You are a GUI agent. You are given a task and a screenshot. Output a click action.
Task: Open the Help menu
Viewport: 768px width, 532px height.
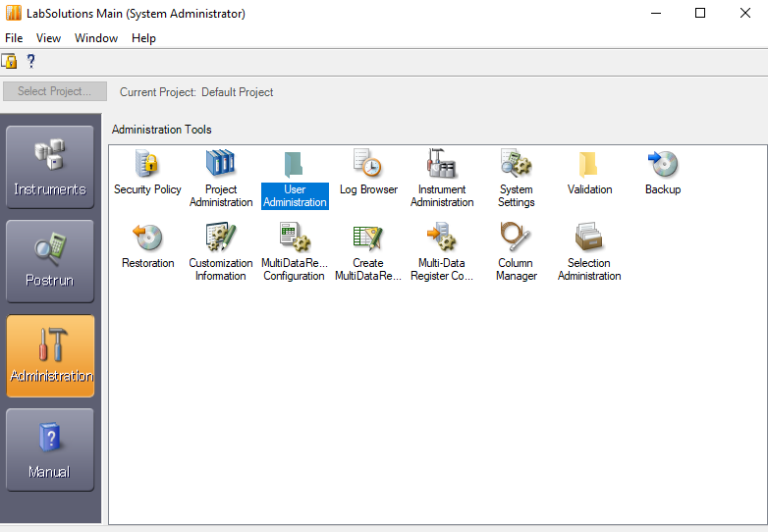(x=143, y=38)
